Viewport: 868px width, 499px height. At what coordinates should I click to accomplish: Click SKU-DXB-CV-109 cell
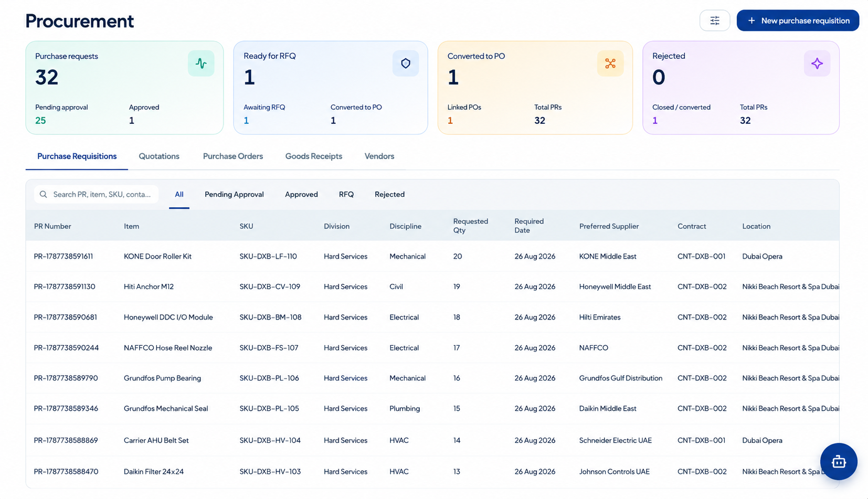[270, 286]
